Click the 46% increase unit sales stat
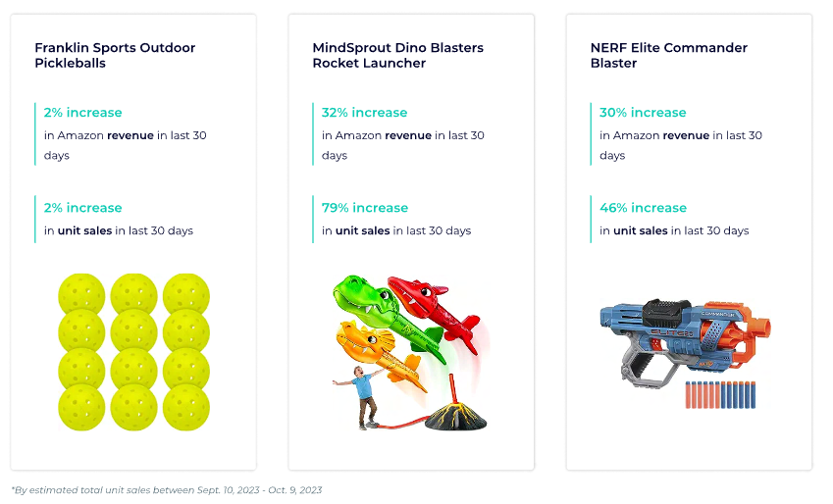Screen dimensions: 833x504 pyautogui.click(x=674, y=219)
